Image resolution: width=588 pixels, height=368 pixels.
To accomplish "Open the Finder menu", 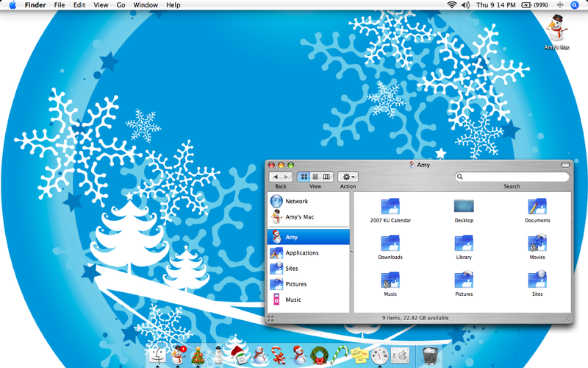I will (35, 5).
